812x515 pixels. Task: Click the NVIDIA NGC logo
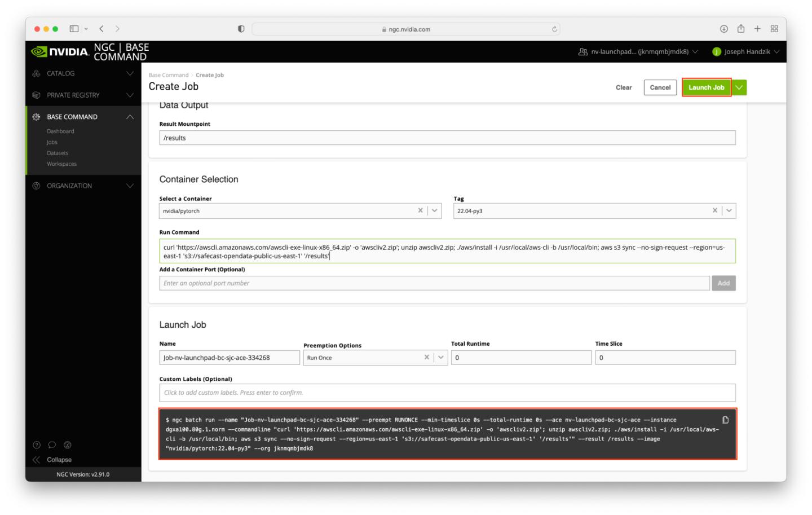(60, 52)
